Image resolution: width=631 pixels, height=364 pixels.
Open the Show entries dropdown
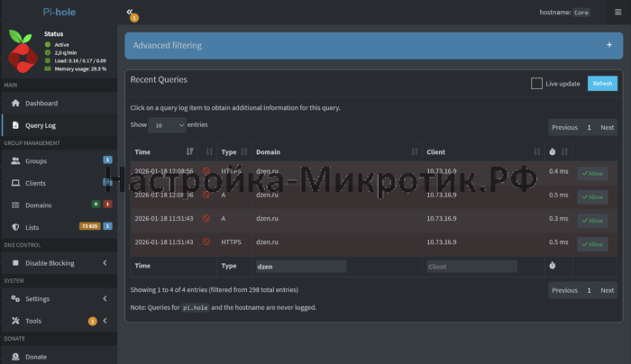(167, 125)
